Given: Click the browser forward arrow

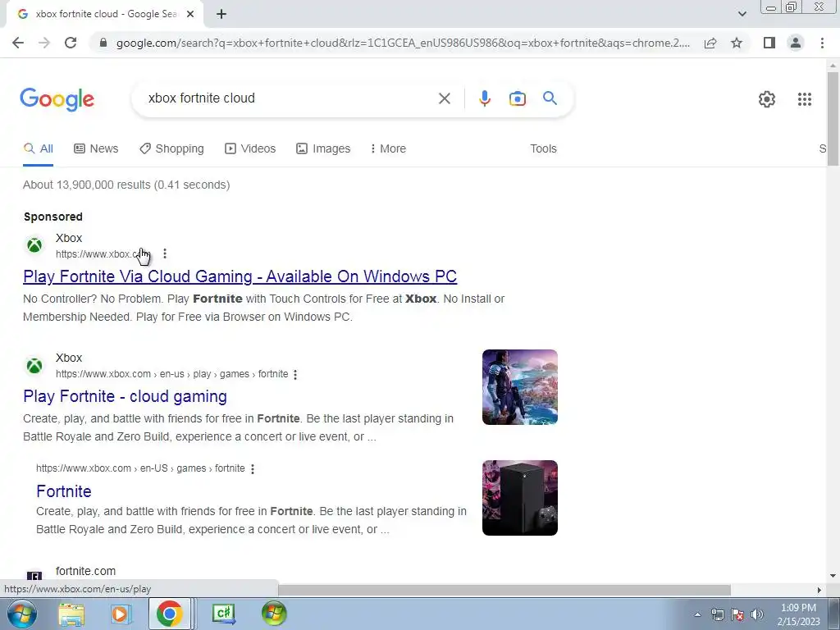Looking at the screenshot, I should tap(44, 43).
